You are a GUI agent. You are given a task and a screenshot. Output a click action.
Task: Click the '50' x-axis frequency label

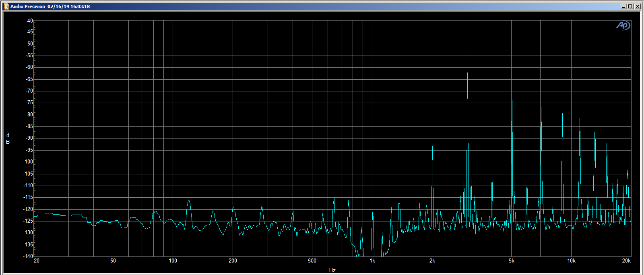point(113,261)
